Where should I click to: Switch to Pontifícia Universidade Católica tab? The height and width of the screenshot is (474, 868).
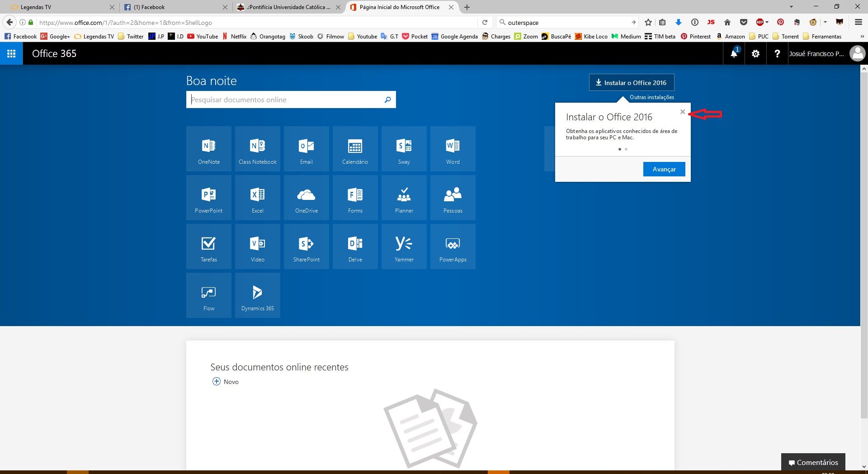(x=288, y=7)
